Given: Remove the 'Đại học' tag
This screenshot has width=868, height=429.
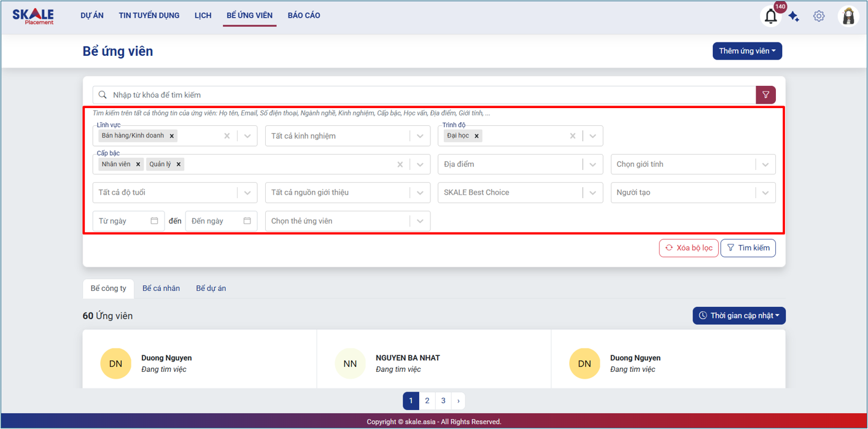Looking at the screenshot, I should [476, 136].
